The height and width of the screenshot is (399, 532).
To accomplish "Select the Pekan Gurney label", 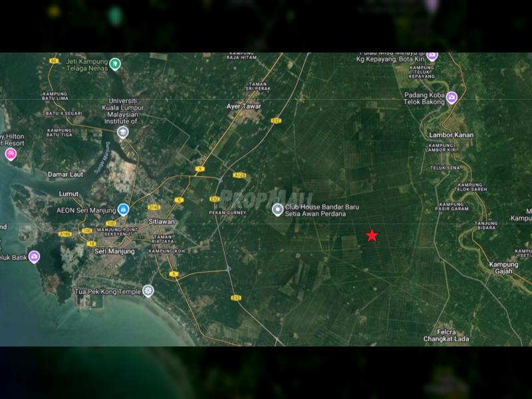I will coord(227,212).
